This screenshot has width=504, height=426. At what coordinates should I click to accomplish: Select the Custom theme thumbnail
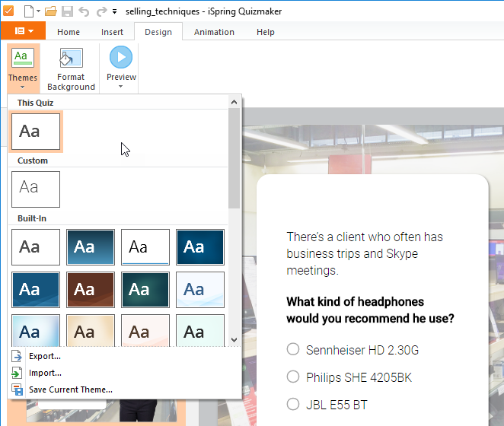point(36,189)
